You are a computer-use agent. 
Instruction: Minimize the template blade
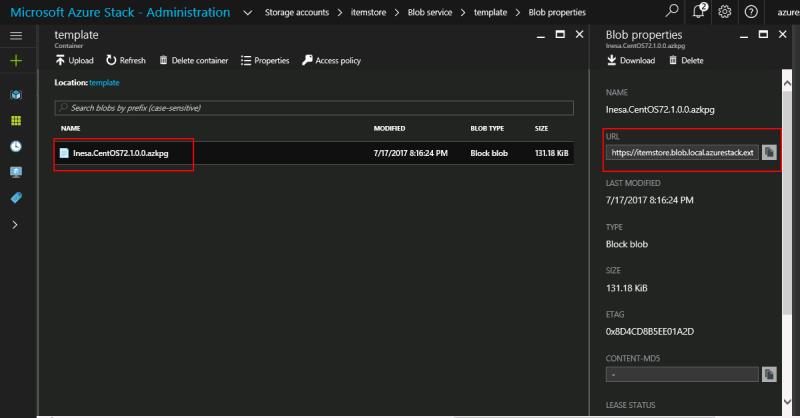click(541, 35)
